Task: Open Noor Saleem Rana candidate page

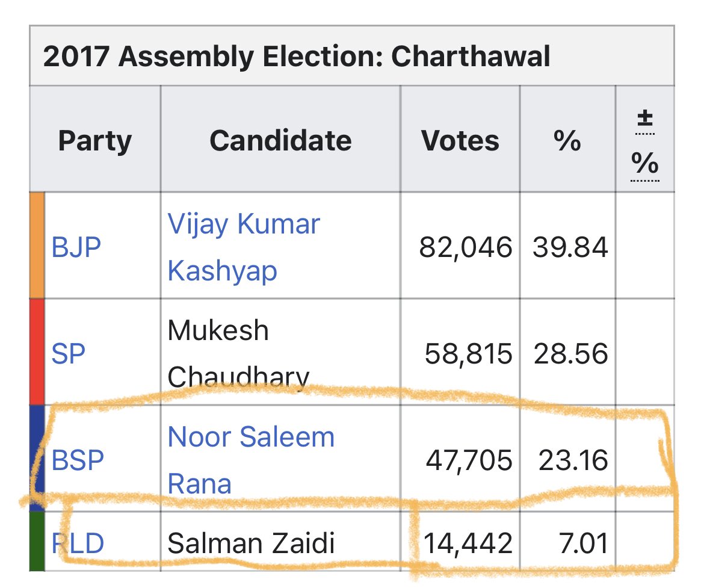Action: pyautogui.click(x=250, y=460)
